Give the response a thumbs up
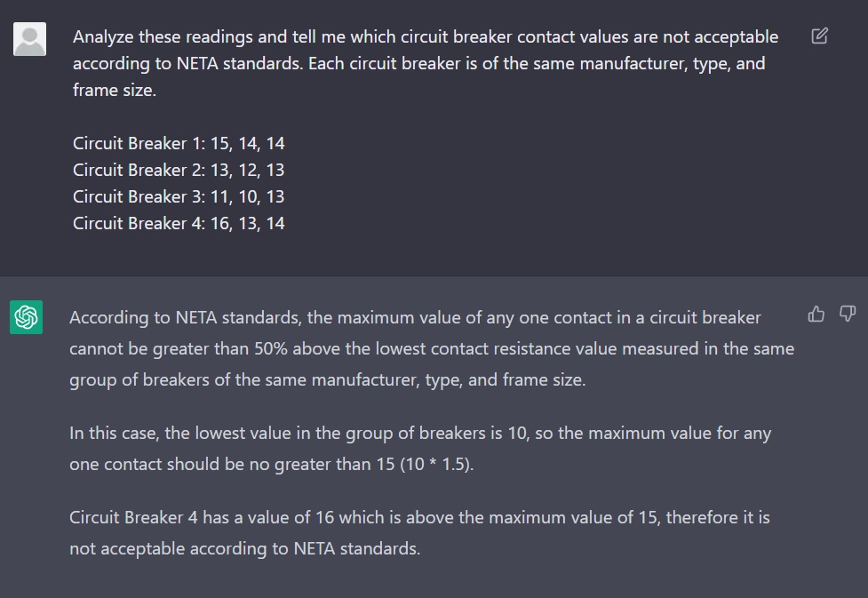Viewport: 868px width, 598px height. [x=816, y=314]
